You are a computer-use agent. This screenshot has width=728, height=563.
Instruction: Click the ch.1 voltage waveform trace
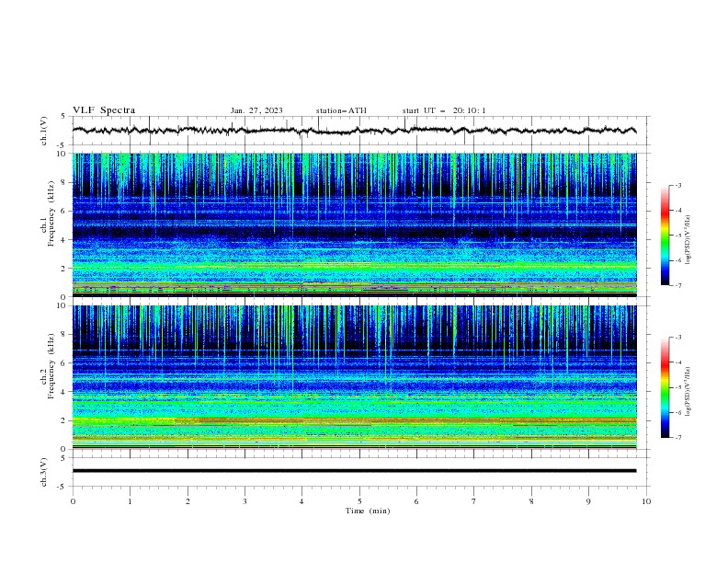tap(354, 131)
